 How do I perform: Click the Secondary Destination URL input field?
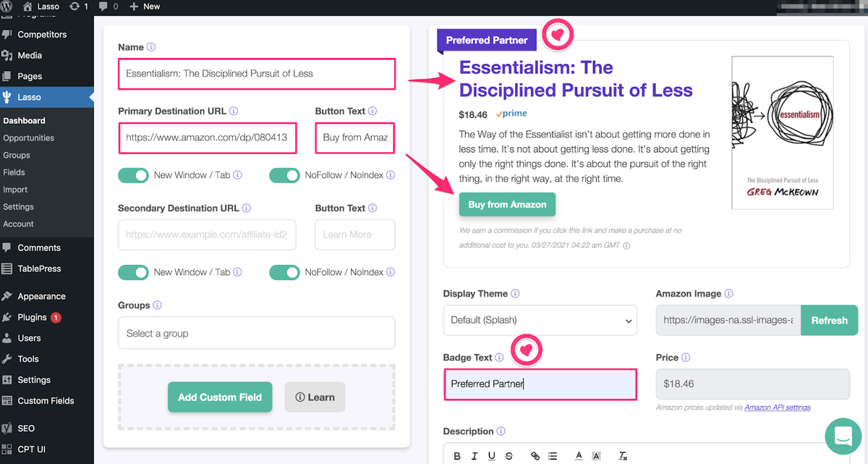207,235
